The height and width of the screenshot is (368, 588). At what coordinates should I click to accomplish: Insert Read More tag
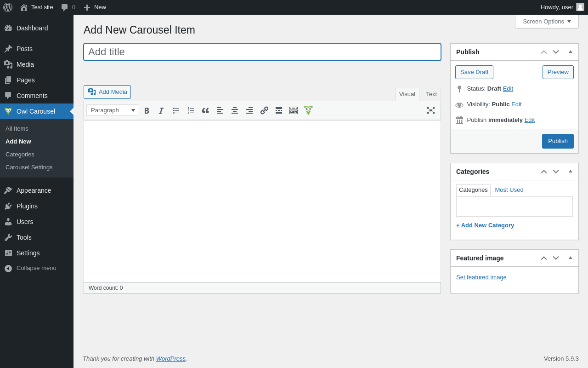pos(279,110)
